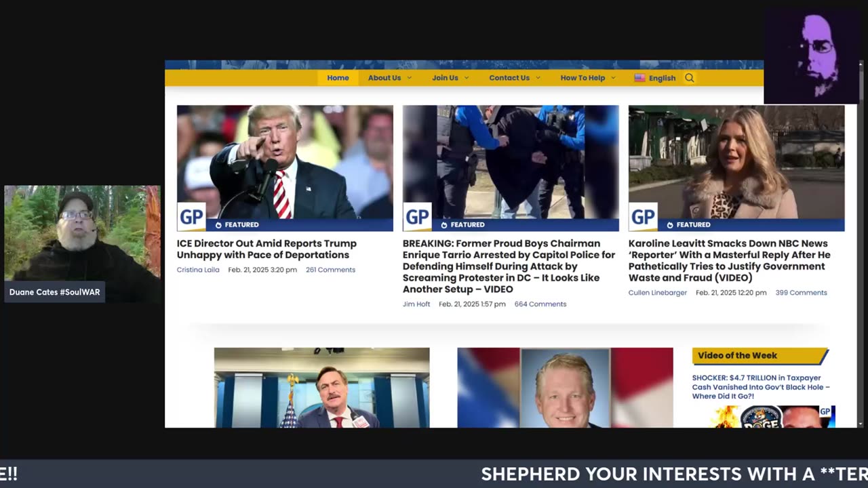View the 664 Comments link

pyautogui.click(x=540, y=304)
